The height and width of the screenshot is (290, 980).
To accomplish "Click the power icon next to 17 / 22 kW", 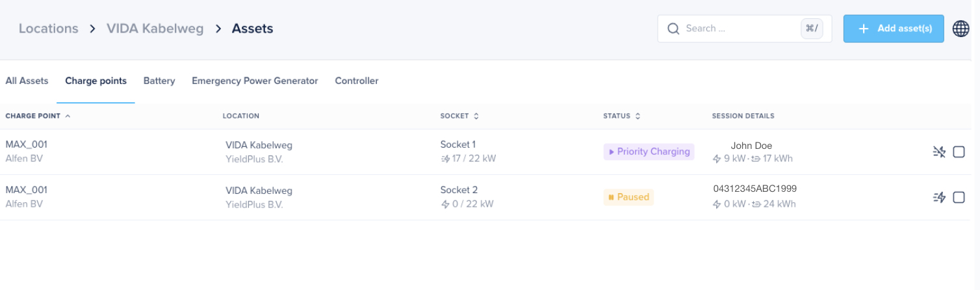I will coord(445,159).
